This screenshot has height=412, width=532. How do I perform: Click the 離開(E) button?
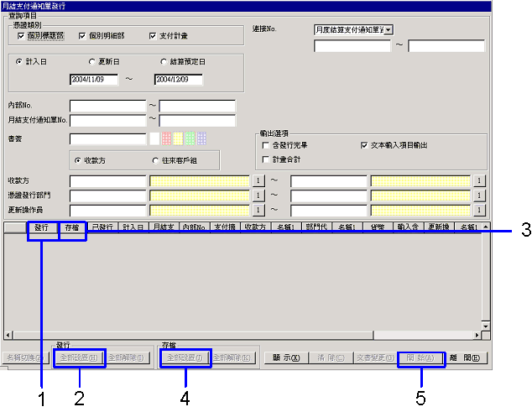(x=467, y=357)
